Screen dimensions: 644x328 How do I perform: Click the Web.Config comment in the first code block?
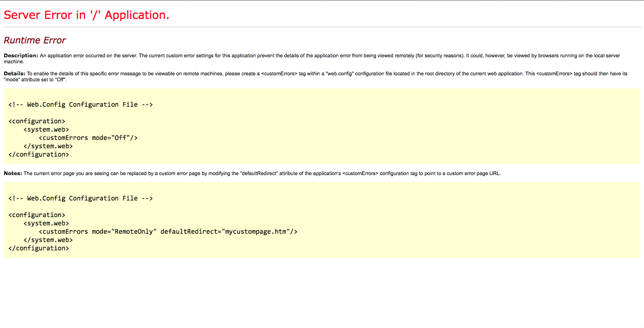[80, 104]
